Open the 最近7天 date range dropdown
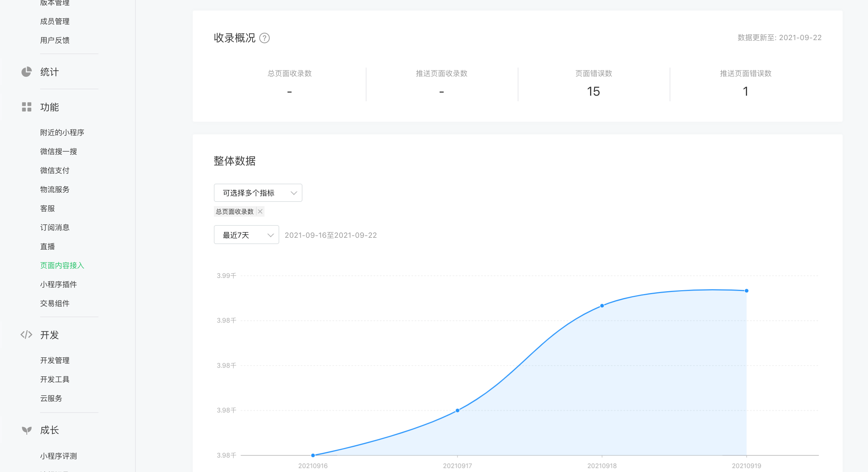The width and height of the screenshot is (868, 472). point(246,235)
